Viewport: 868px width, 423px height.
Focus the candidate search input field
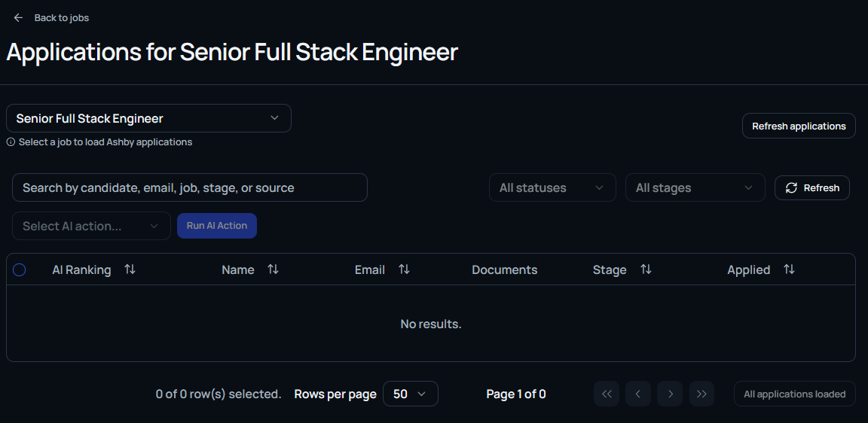pyautogui.click(x=189, y=187)
